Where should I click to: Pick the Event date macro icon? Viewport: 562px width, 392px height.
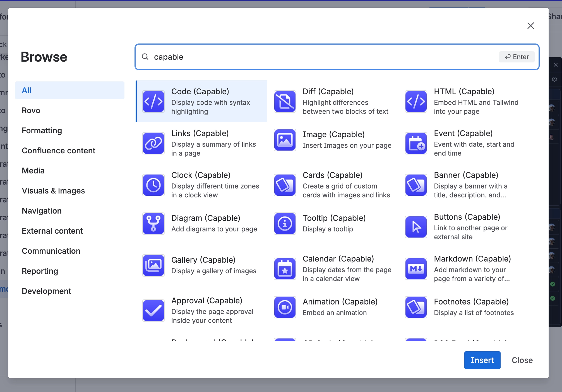pos(416,143)
